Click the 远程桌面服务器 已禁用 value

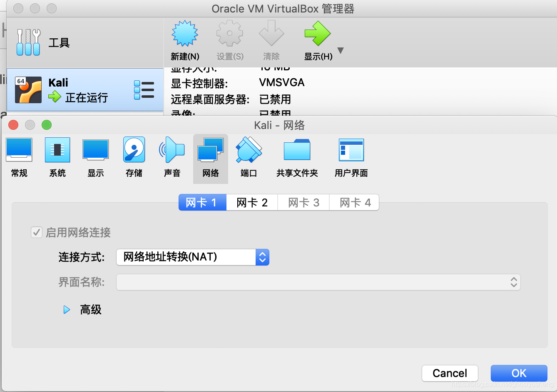pos(275,99)
